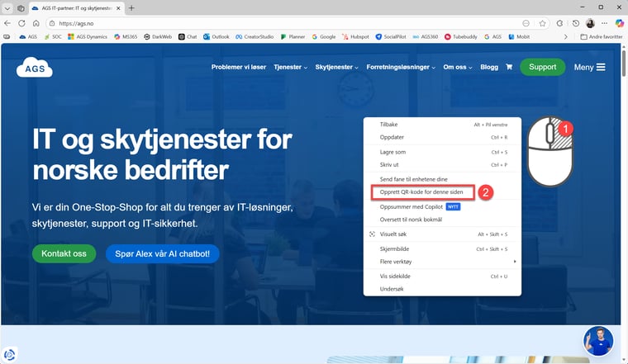This screenshot has width=628, height=364.
Task: Select Opprett QR-kode for denne siden
Action: 442,192
